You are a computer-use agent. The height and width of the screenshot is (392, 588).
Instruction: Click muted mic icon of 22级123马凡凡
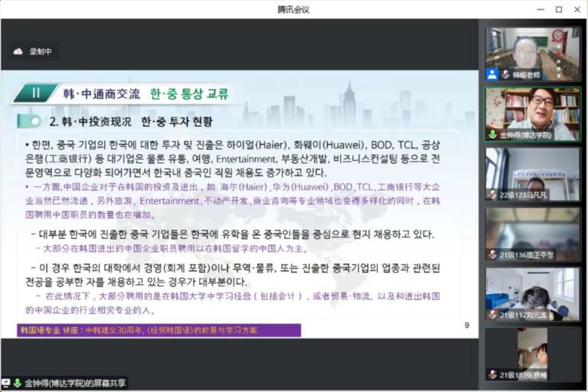(492, 194)
